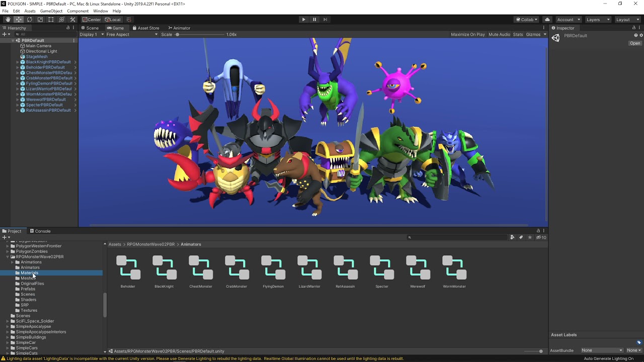This screenshot has width=644, height=362.
Task: Click the Pause button
Action: click(314, 20)
